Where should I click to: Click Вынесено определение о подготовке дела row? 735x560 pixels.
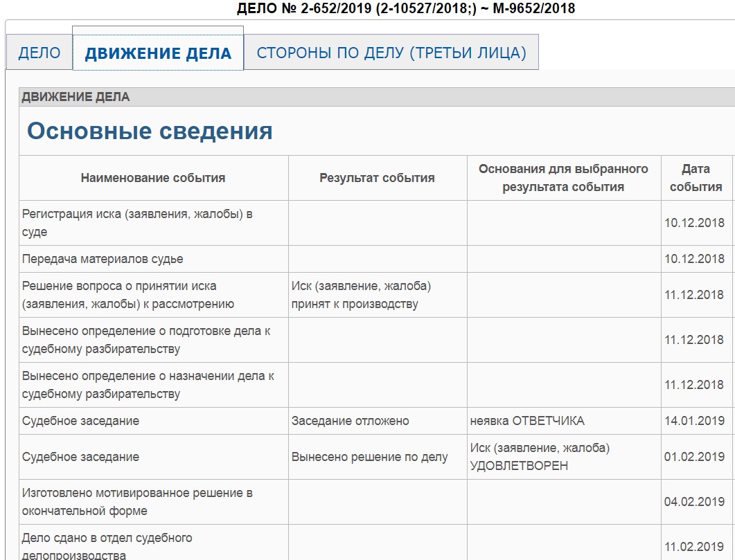point(145,340)
